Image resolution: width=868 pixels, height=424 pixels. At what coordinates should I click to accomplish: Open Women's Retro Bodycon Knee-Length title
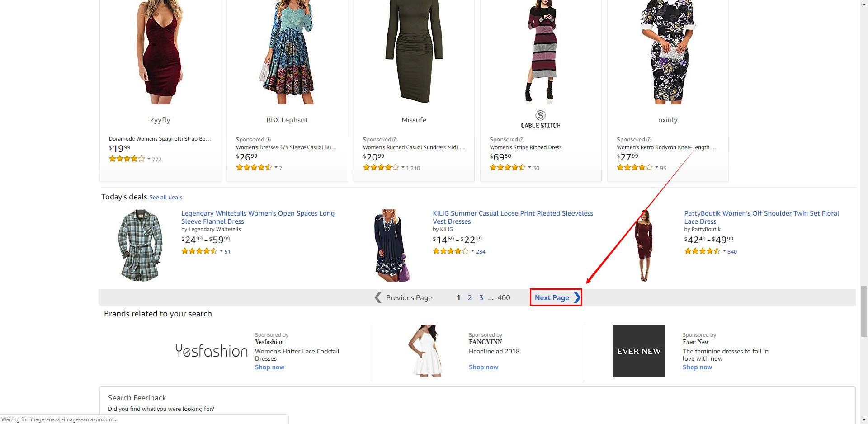point(666,147)
